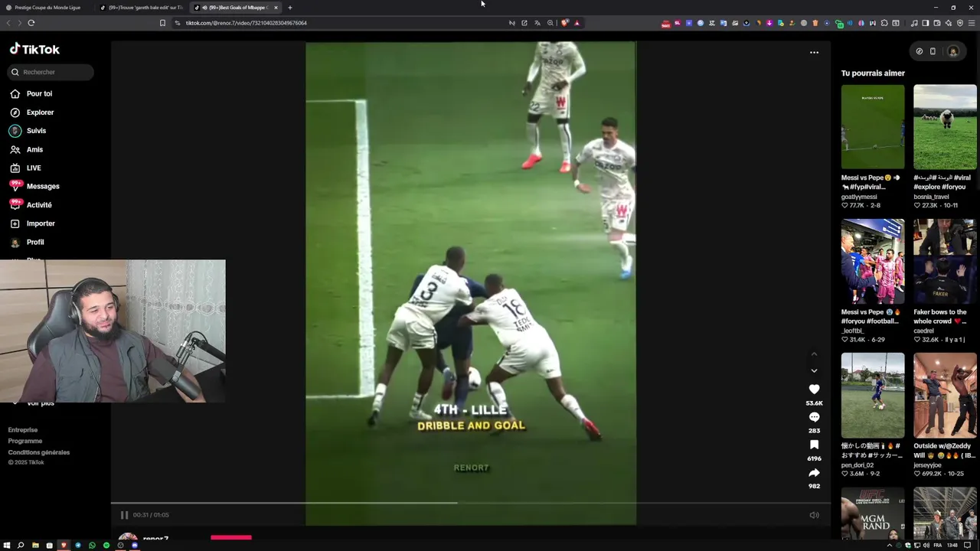Share the video with the arrow icon

[x=814, y=473]
